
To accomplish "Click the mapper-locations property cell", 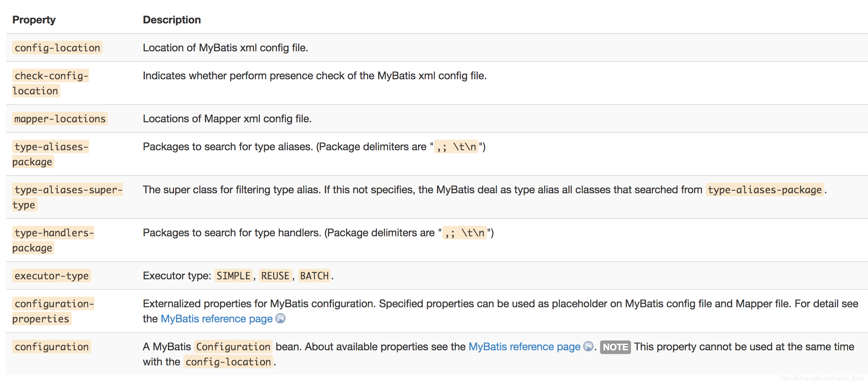I will point(60,119).
